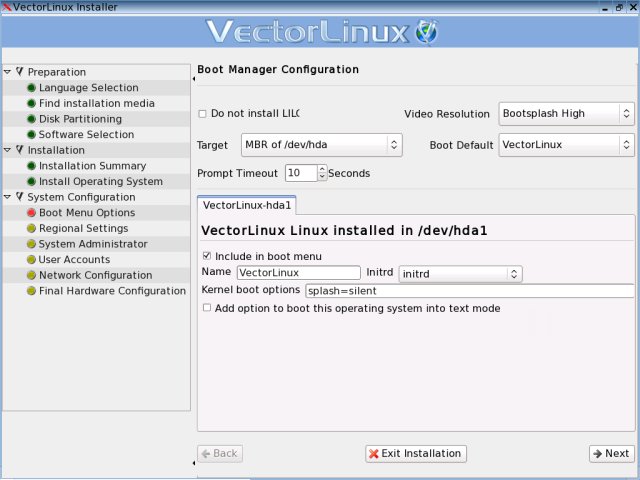Click the yellow dot beside Final Hardware Configuration
This screenshot has height=480, width=640.
tap(31, 291)
